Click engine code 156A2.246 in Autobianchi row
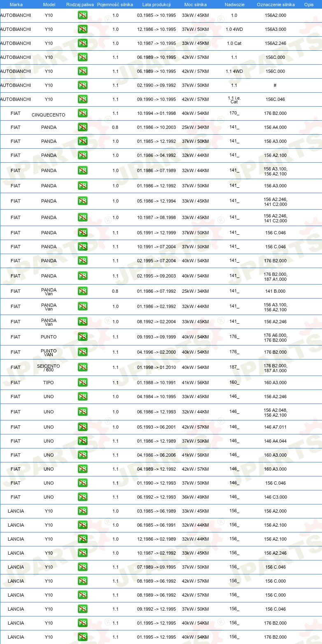 [275, 43]
